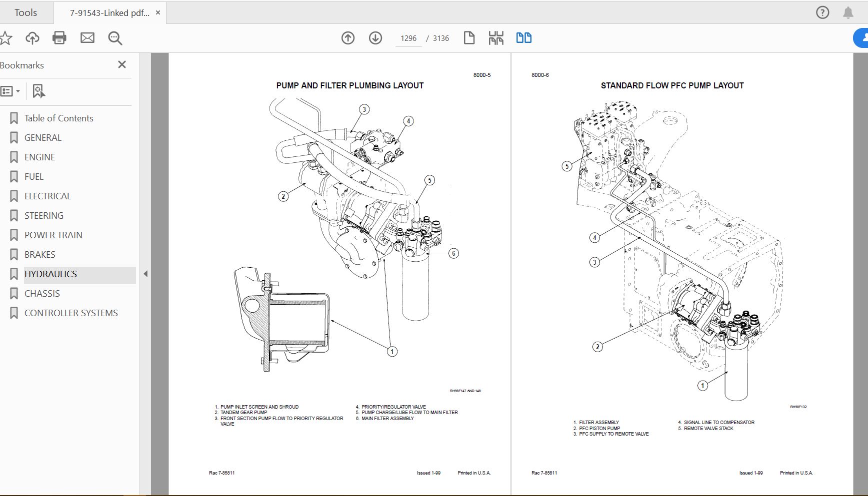Collapse the navigation pane arrow

click(x=145, y=274)
